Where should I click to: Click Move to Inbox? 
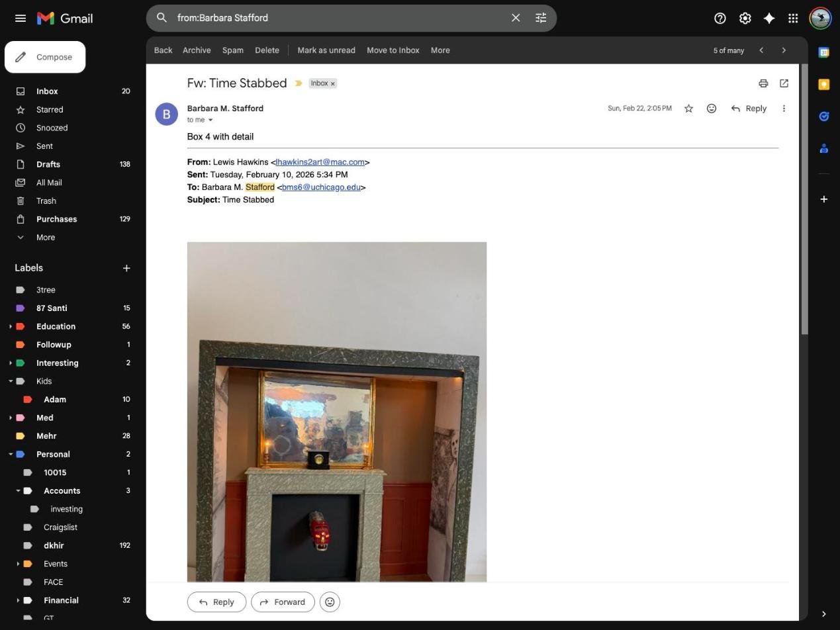coord(393,50)
